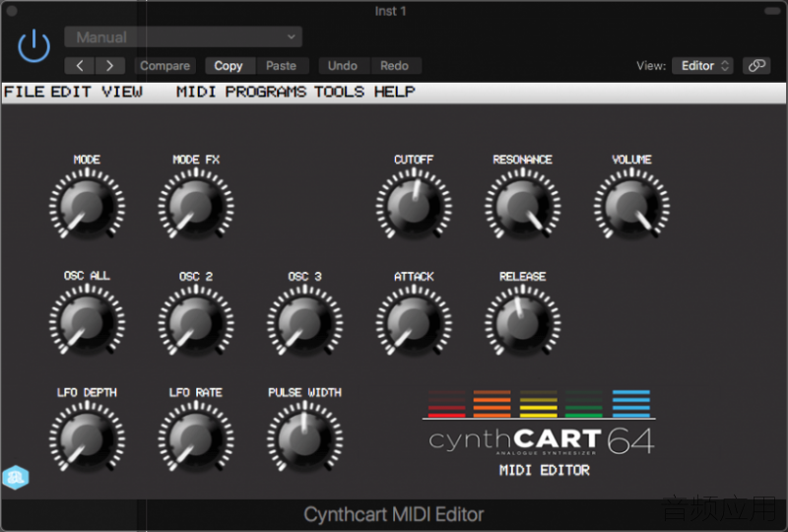Click the Undo button
This screenshot has width=788, height=532.
(x=342, y=65)
